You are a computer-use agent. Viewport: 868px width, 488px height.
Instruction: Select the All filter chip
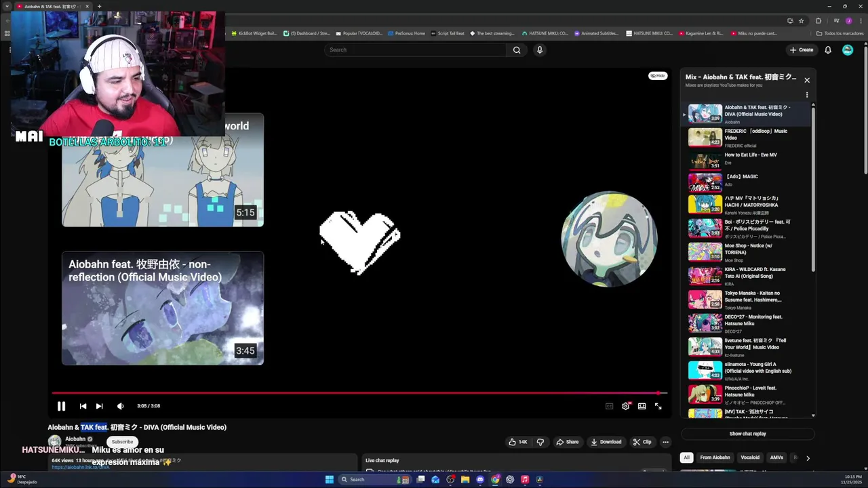point(686,457)
